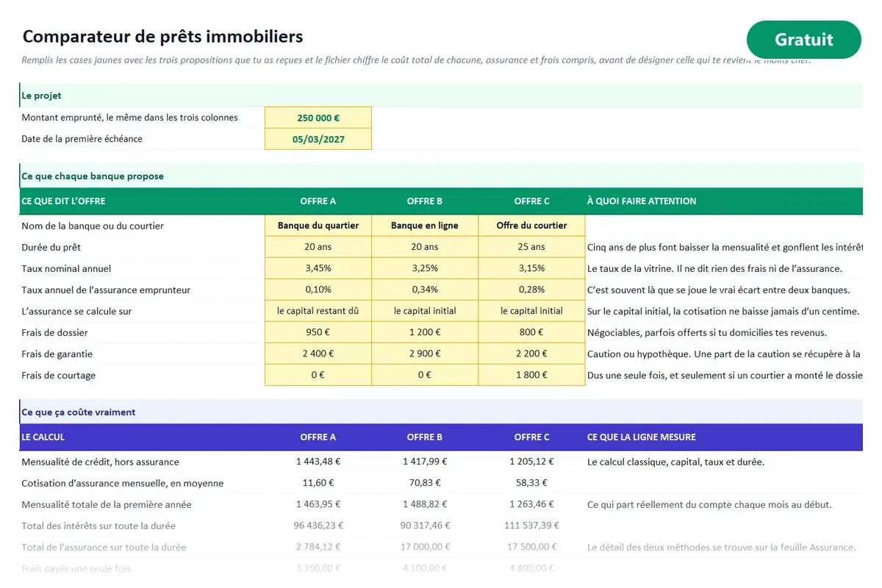Image resolution: width=882 pixels, height=588 pixels.
Task: Select the 25 ans duration cell
Action: tap(531, 247)
